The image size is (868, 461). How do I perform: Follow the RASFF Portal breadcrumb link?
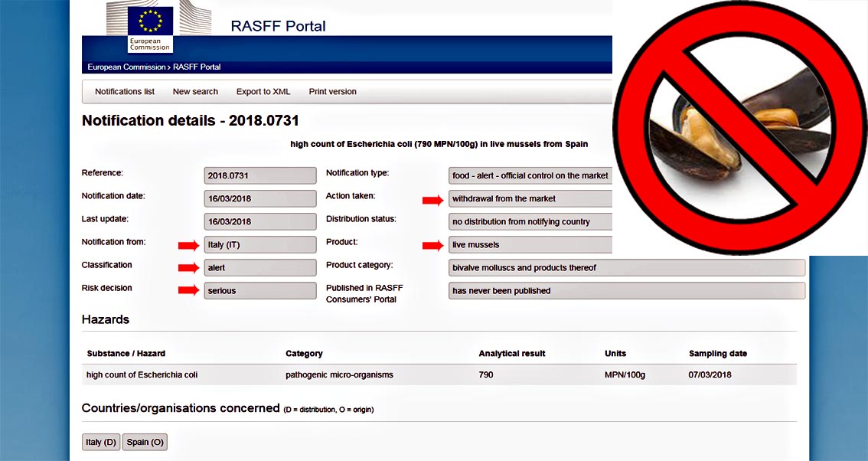197,67
